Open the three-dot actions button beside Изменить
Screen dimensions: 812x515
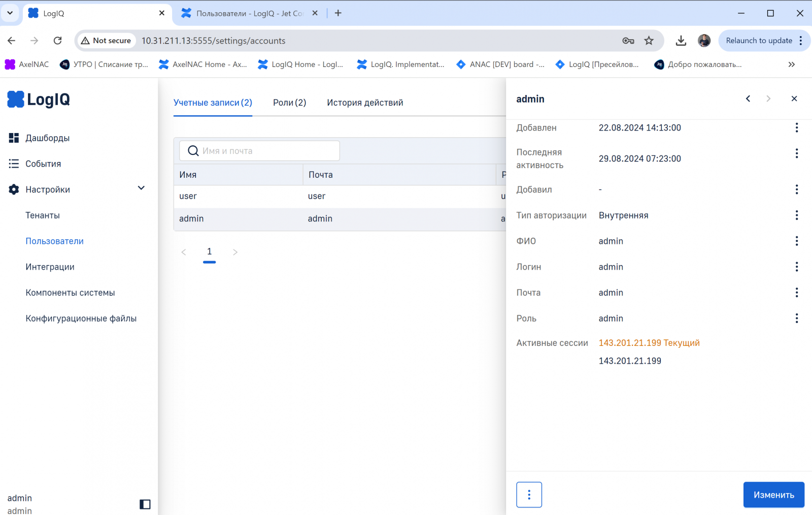click(x=529, y=495)
